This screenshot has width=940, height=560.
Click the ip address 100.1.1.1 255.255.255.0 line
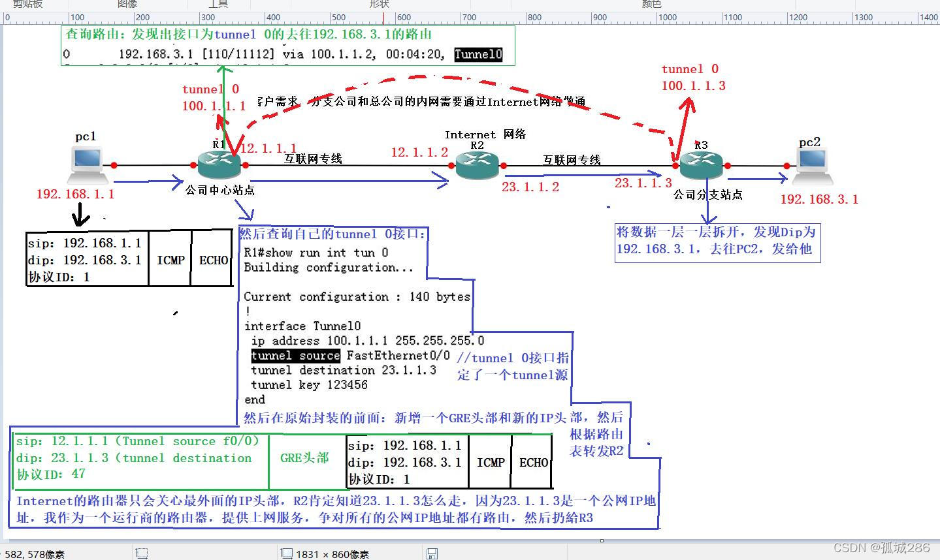point(368,341)
